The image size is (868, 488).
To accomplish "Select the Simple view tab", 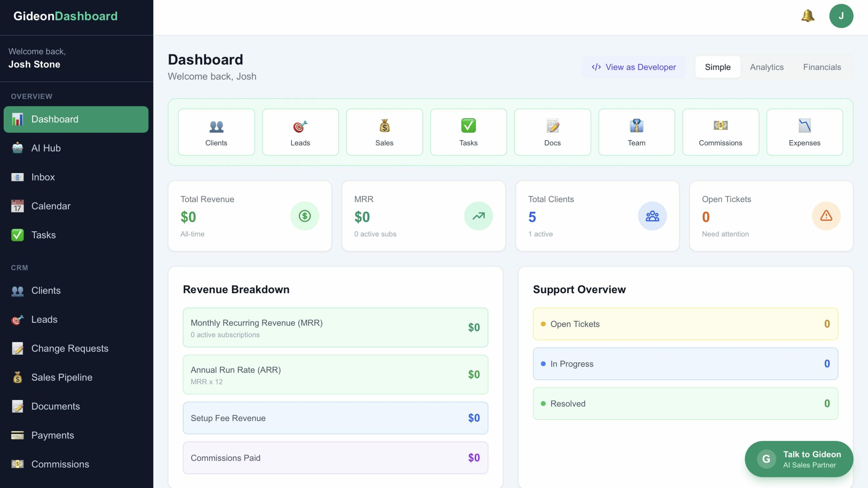I will (x=717, y=67).
